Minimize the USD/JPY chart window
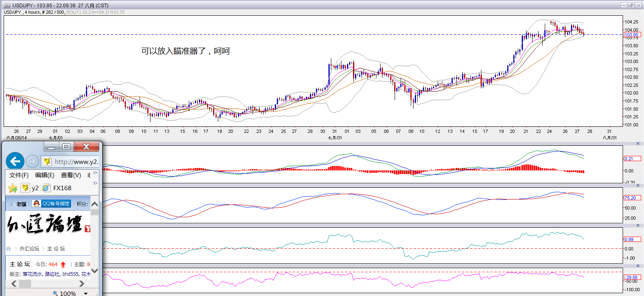 [624, 5]
